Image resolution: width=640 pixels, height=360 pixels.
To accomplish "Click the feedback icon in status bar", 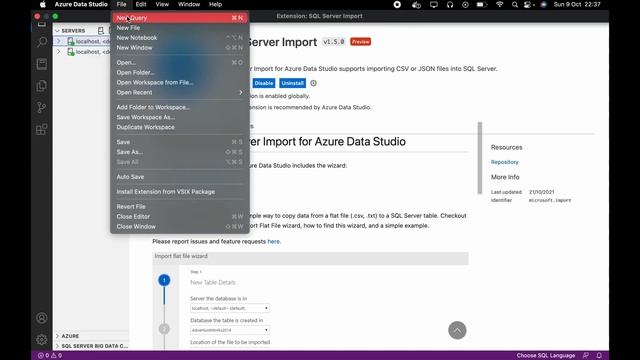I will pos(586,356).
